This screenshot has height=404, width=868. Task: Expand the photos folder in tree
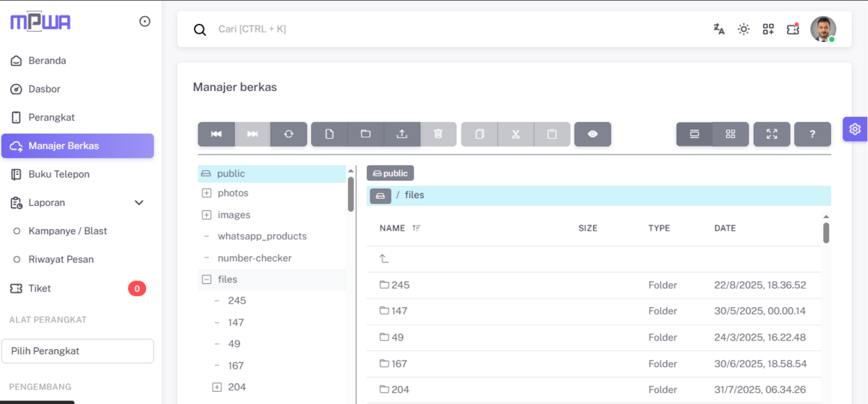206,194
